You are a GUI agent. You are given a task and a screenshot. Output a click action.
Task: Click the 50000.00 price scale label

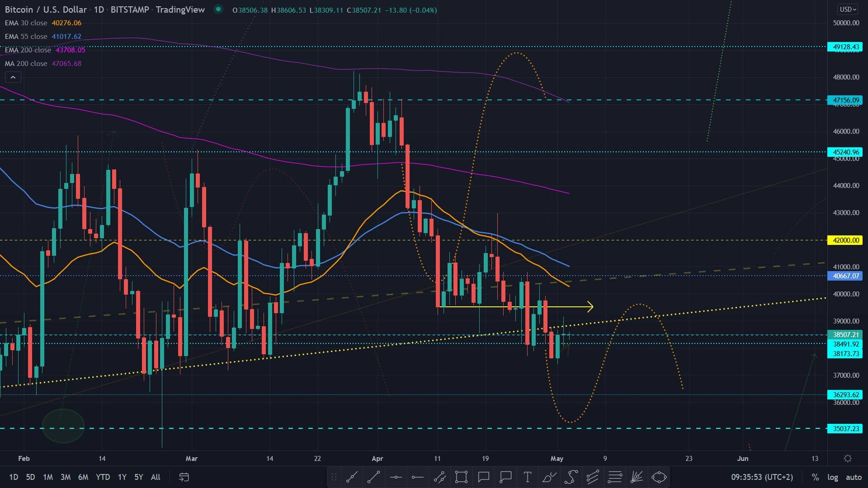click(x=846, y=23)
